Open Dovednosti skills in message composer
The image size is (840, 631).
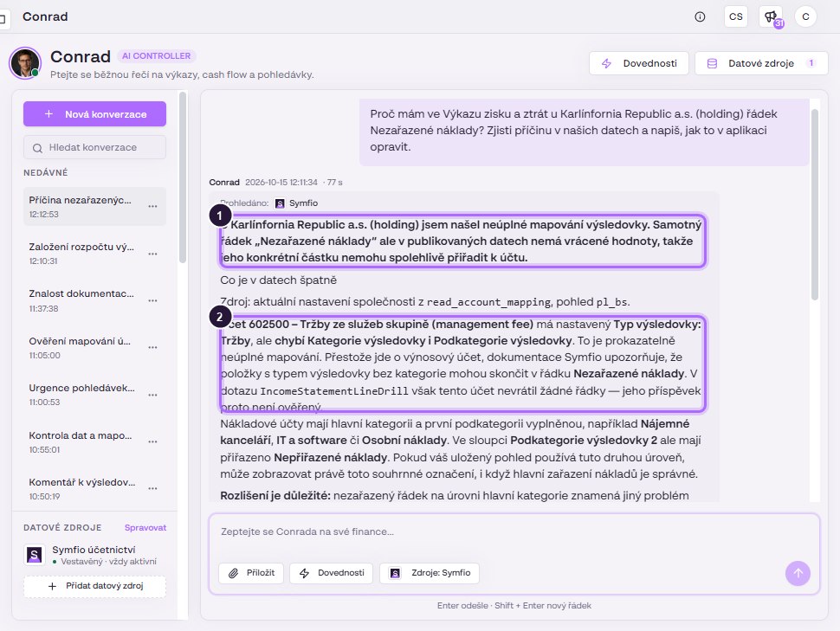tap(331, 573)
